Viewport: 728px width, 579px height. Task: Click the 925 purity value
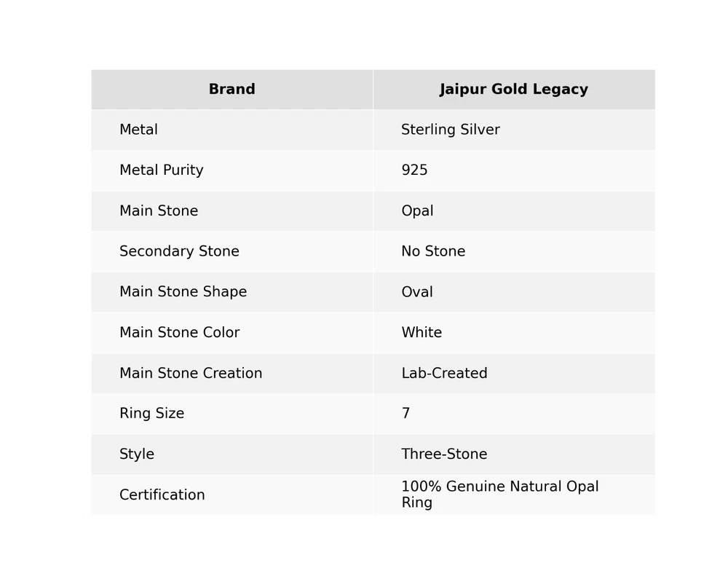(414, 170)
